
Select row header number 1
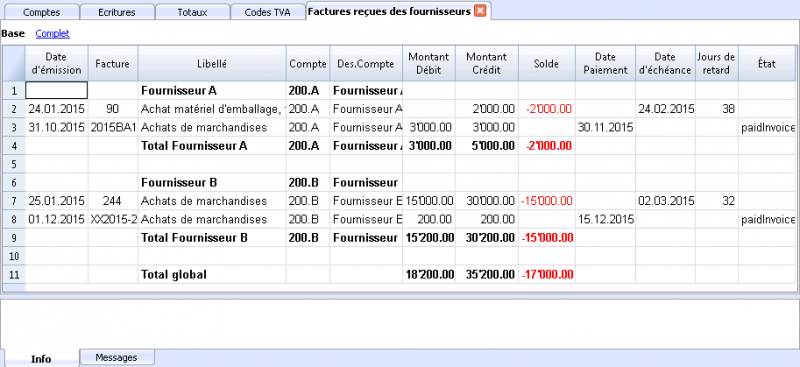click(x=14, y=91)
